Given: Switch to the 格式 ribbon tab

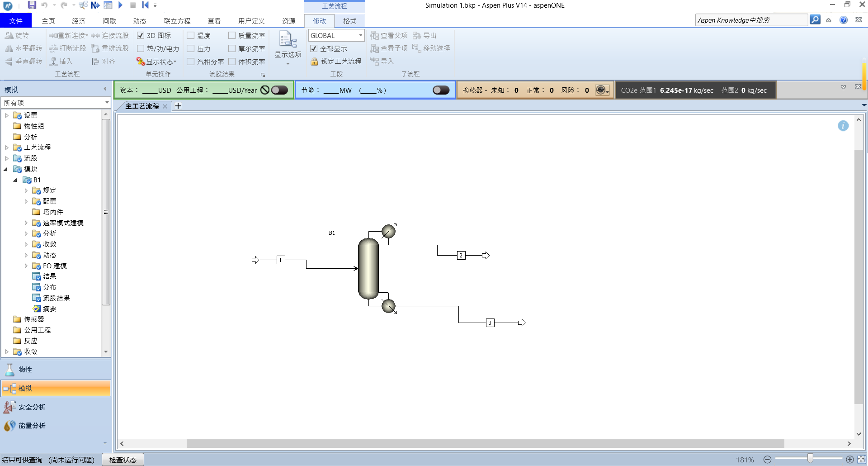Looking at the screenshot, I should coord(349,21).
